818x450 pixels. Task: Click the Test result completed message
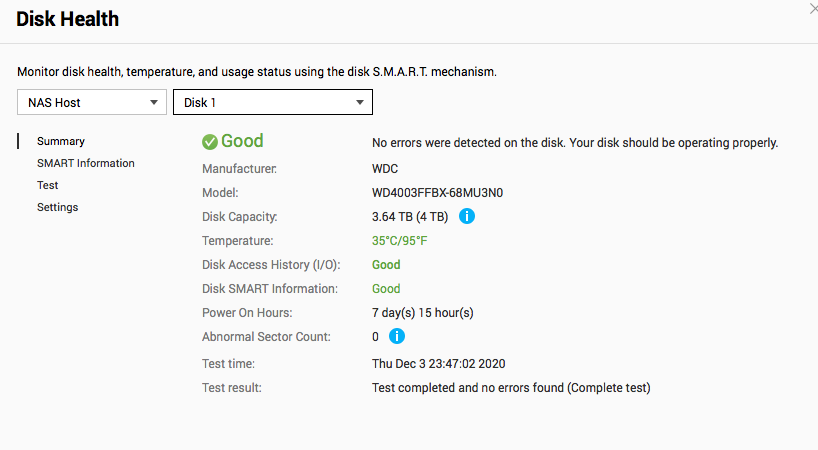click(x=511, y=388)
